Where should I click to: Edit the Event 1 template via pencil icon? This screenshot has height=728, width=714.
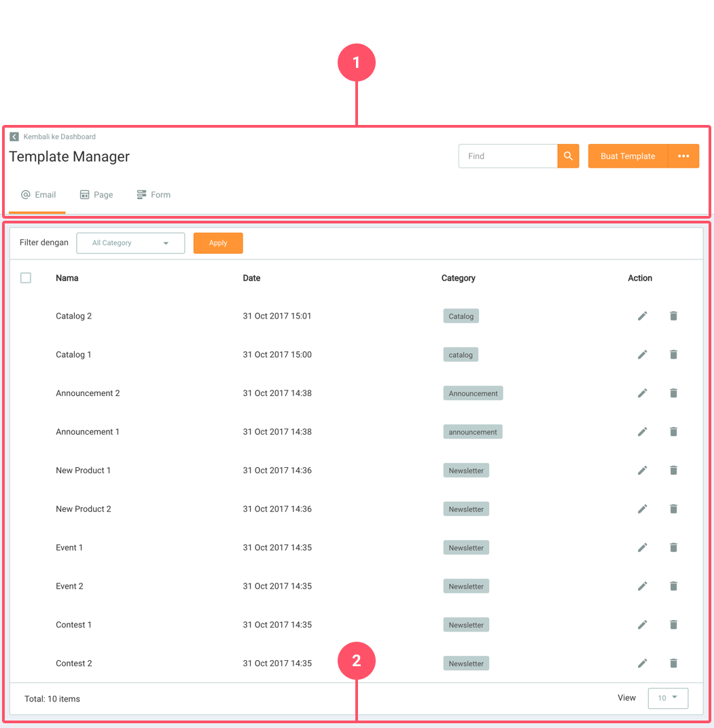tap(643, 547)
